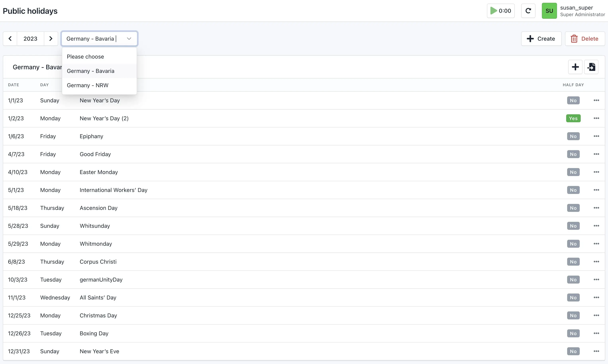Click Yes half-day badge on 1/2/23
This screenshot has width=608, height=364.
tap(573, 118)
